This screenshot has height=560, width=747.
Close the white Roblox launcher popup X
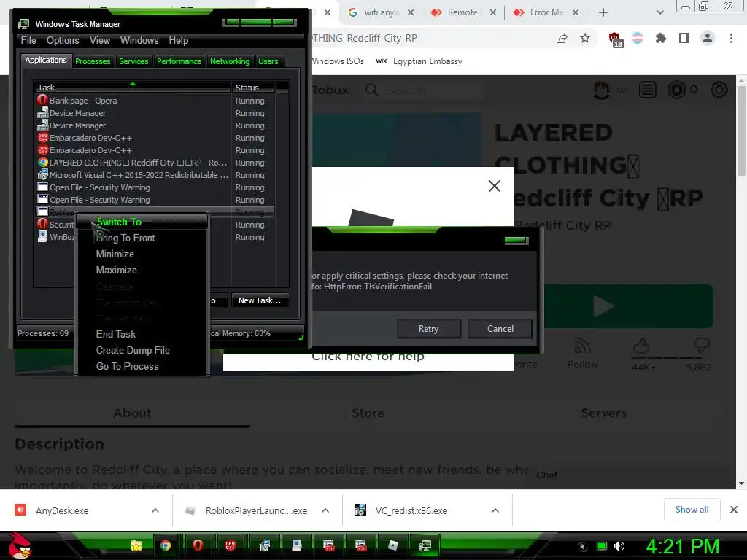point(495,186)
